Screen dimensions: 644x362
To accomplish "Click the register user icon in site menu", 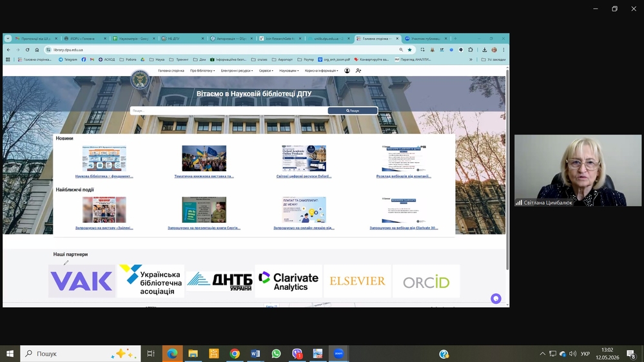I will coord(358,71).
